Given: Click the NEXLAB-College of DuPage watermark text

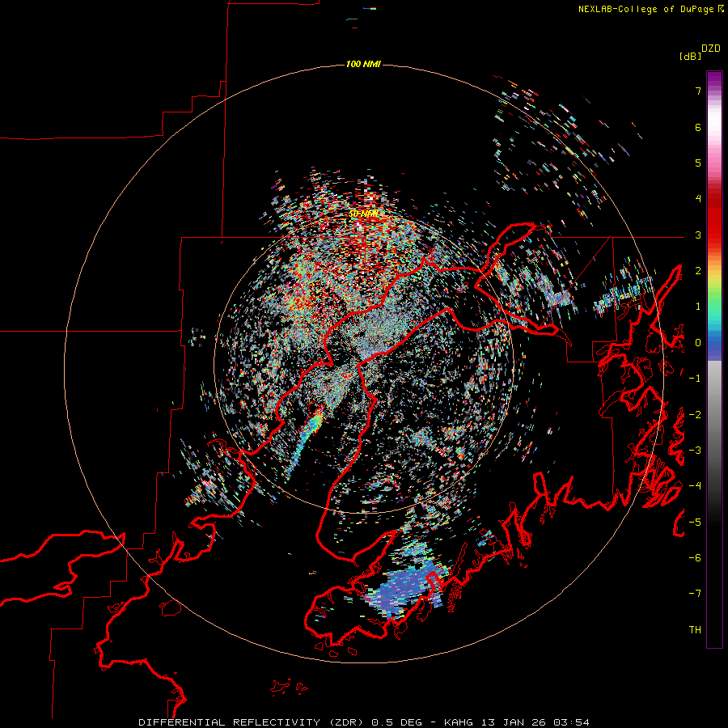Looking at the screenshot, I should pyautogui.click(x=650, y=9).
